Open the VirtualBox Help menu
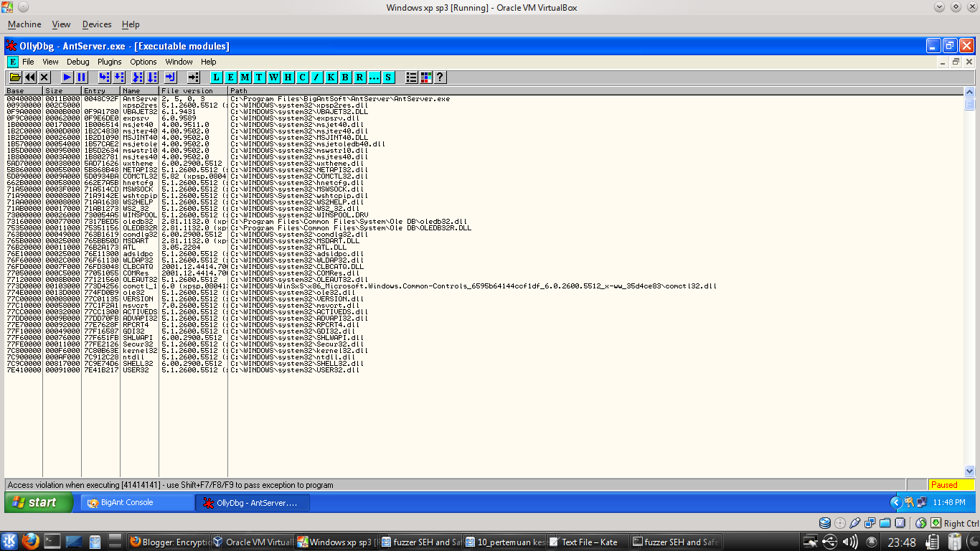The image size is (980, 551). pyautogui.click(x=131, y=24)
